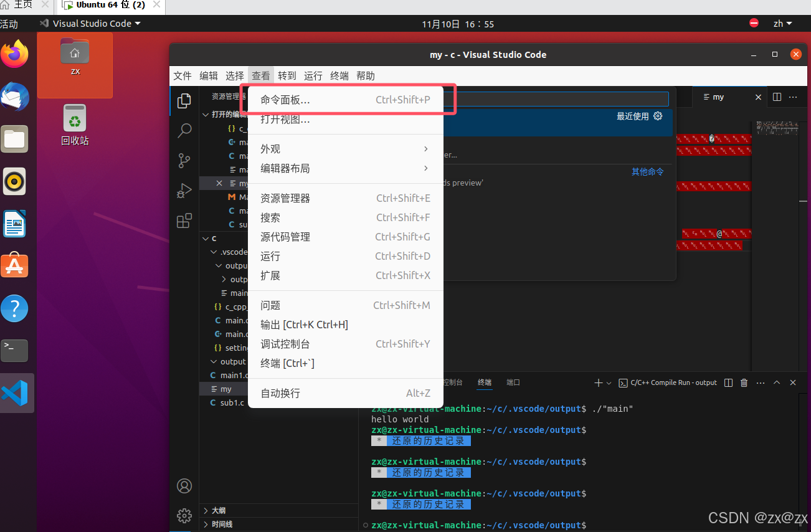Open the 转到 menu

tap(287, 76)
